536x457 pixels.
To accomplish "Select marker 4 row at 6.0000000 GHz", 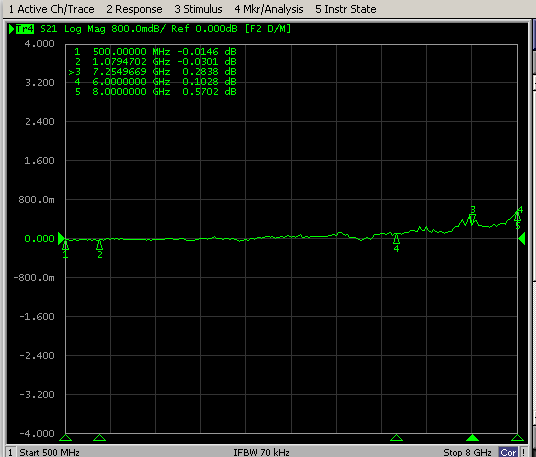I will pyautogui.click(x=156, y=81).
